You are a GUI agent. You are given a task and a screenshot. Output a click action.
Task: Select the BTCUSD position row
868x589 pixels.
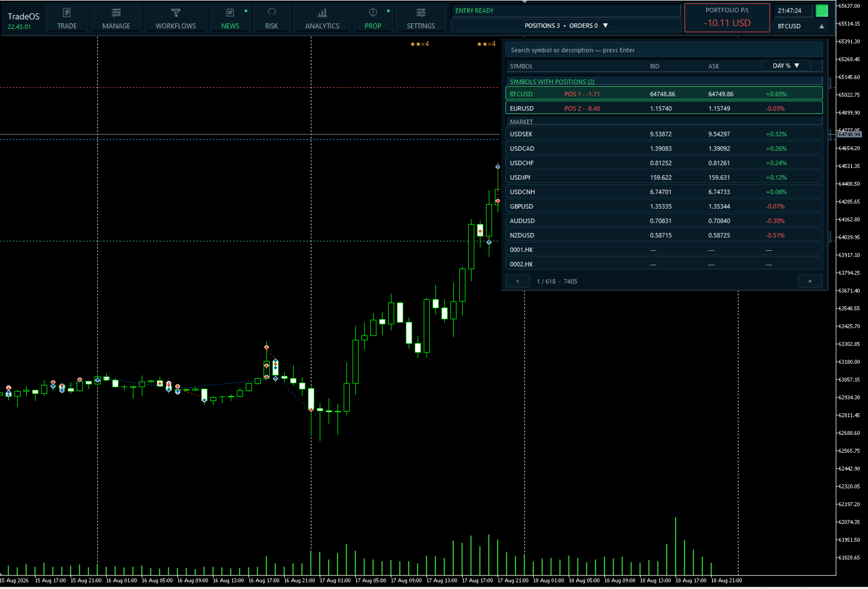tap(664, 94)
